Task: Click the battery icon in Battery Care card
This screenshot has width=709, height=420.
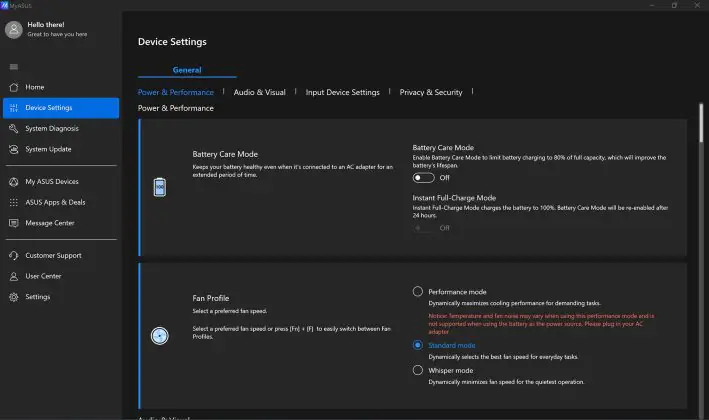Action: click(160, 187)
